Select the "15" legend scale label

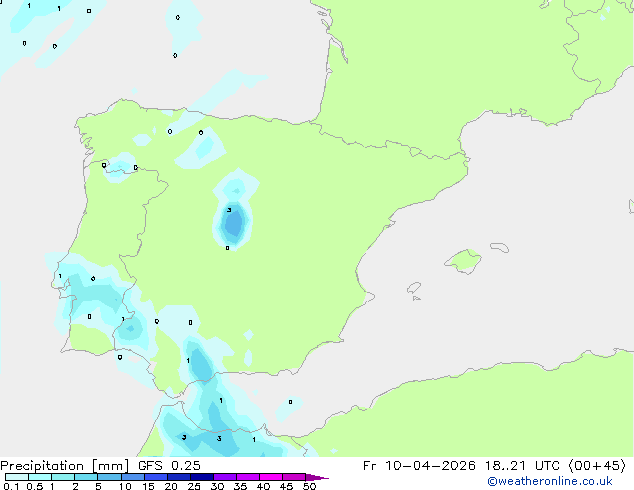(x=148, y=486)
